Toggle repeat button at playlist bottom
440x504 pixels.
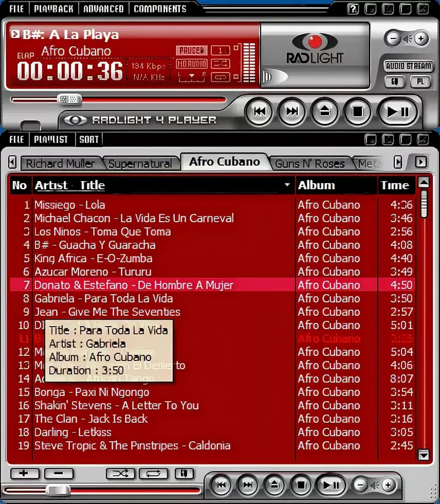pos(153,474)
